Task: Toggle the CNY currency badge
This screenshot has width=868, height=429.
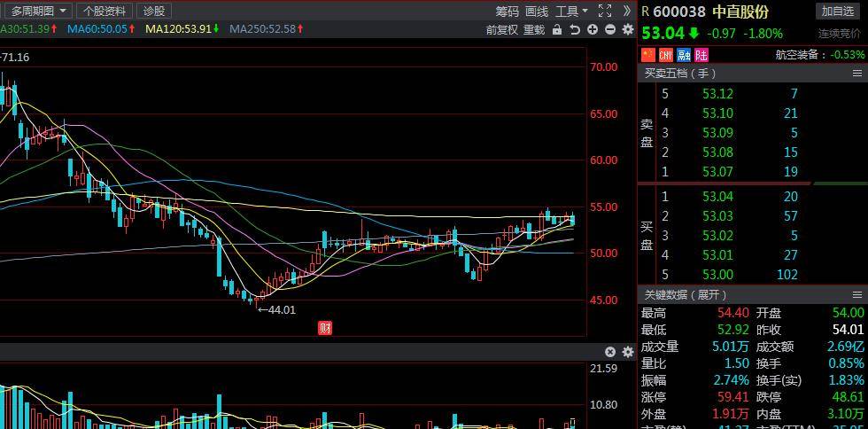Action: point(665,55)
